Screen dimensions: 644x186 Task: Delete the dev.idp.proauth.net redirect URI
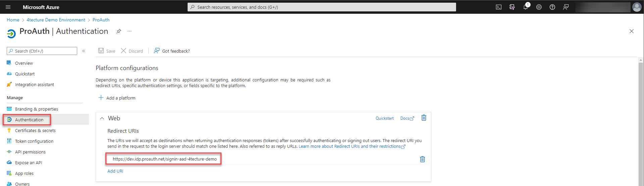[423, 159]
